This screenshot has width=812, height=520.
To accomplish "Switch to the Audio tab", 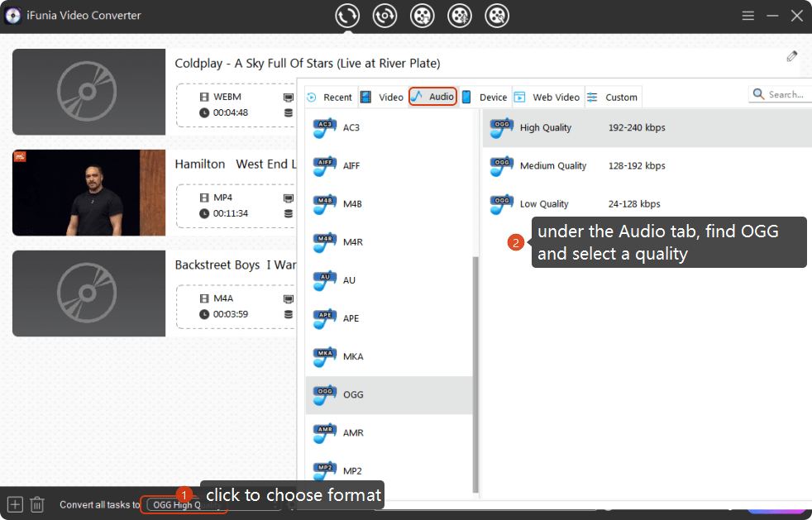I will click(x=433, y=97).
